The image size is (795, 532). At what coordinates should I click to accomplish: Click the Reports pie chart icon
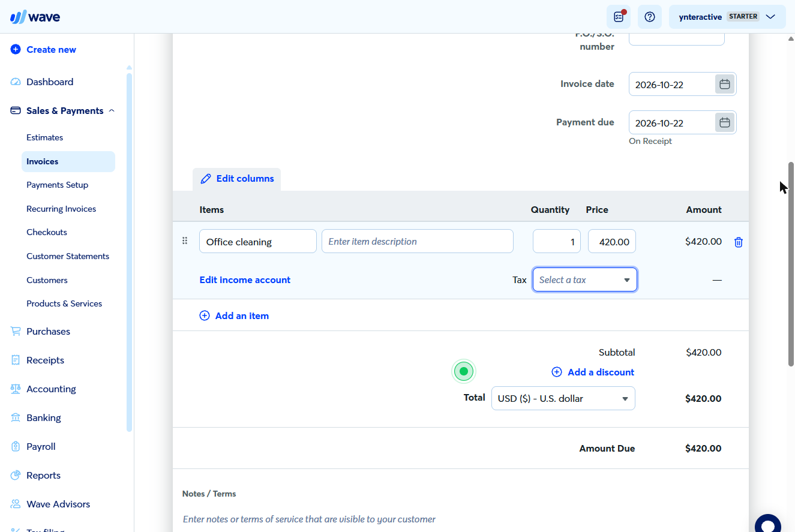16,476
